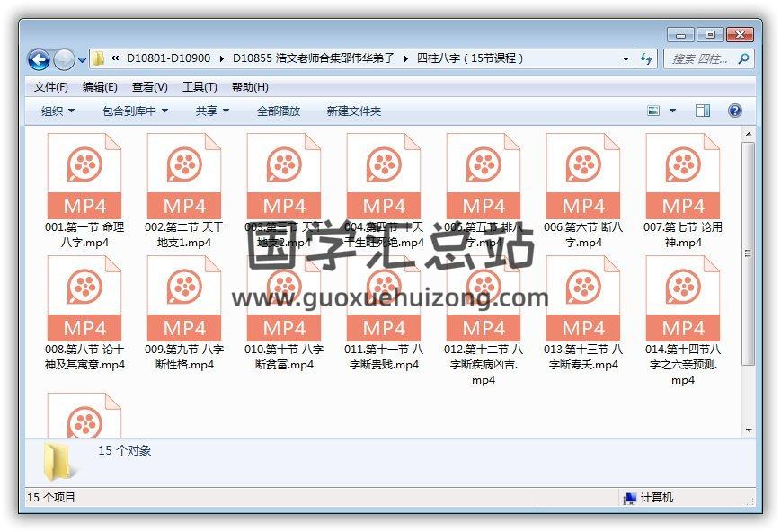Expand the 组织 dropdown menu
Screen dimensions: 781x532
coord(58,111)
